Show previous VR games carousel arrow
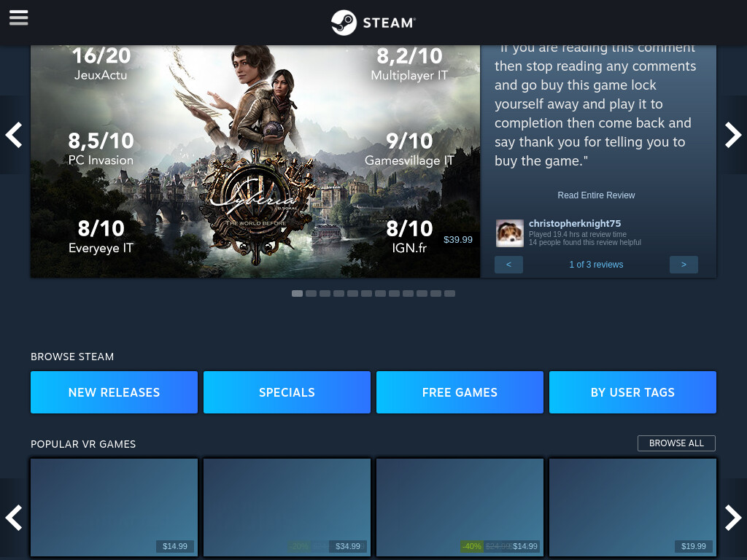The height and width of the screenshot is (560, 747). pyautogui.click(x=14, y=518)
